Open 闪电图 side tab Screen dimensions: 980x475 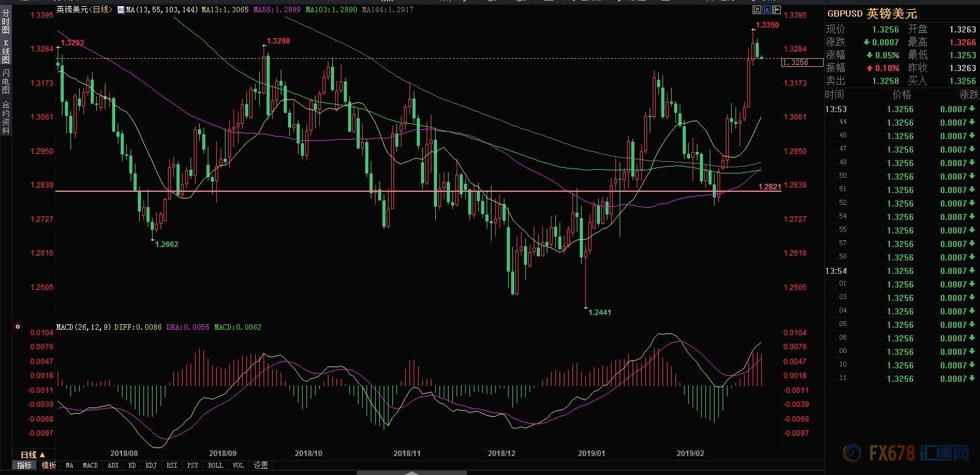tap(6, 82)
